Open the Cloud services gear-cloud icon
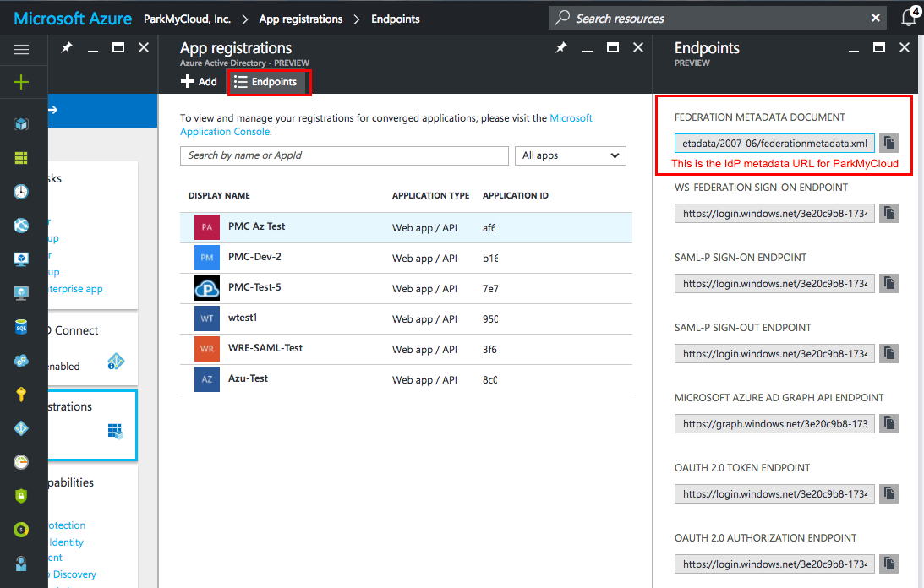The width and height of the screenshot is (924, 588). pyautogui.click(x=21, y=361)
